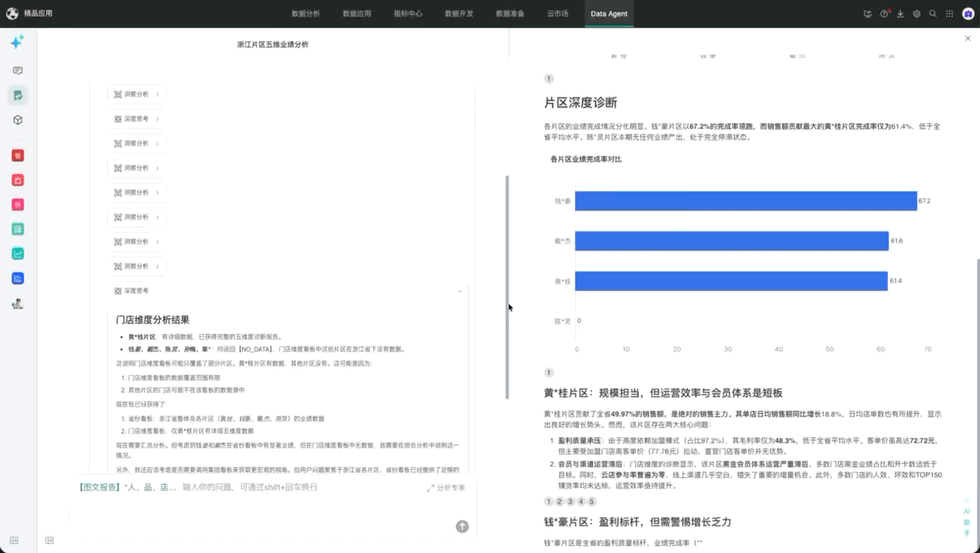Click the 戴*杰 bar showing 61.6
Screen dimensions: 980x553
coord(732,241)
